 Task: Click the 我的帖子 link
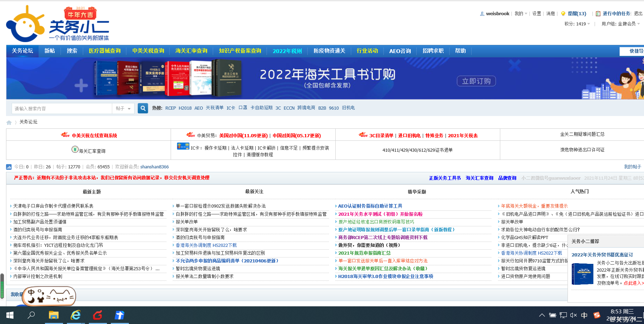pyautogui.click(x=632, y=167)
